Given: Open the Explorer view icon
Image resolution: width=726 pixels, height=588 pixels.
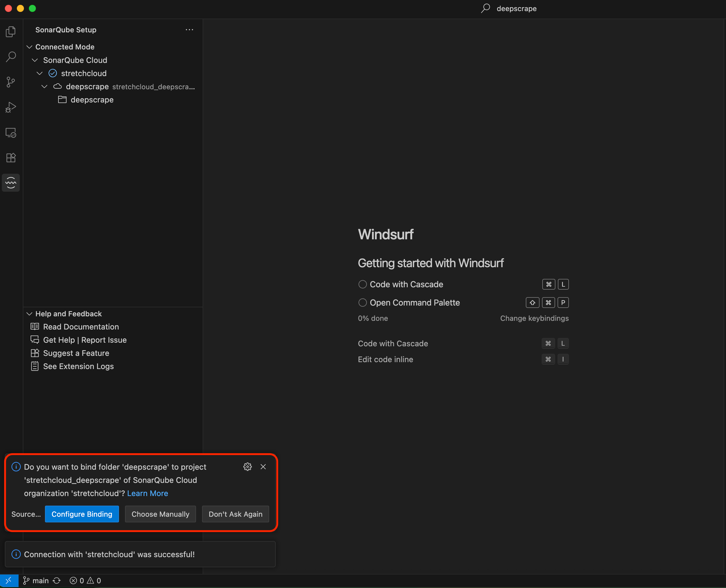Looking at the screenshot, I should 11,32.
